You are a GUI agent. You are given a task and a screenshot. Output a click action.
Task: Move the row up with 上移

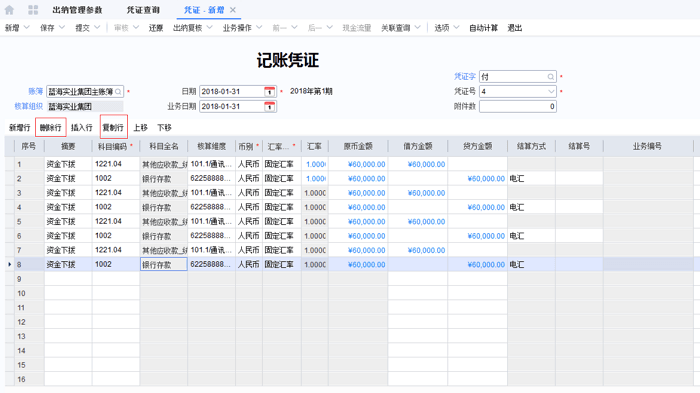pyautogui.click(x=140, y=128)
